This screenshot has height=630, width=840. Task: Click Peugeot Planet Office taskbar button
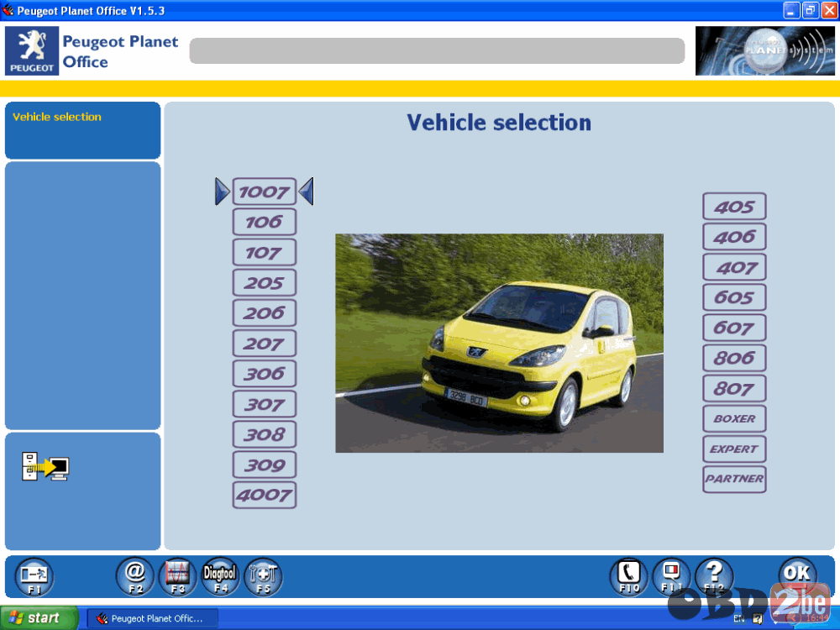click(x=152, y=618)
